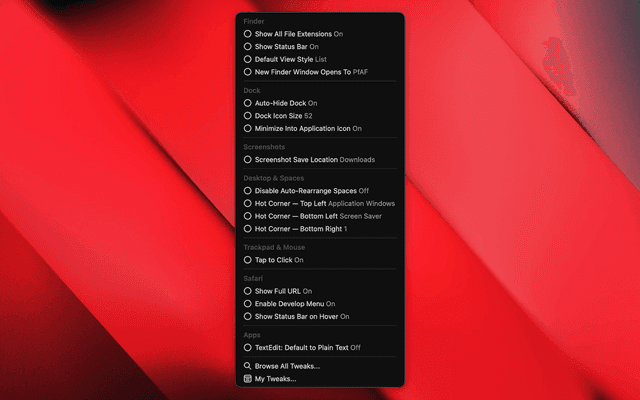Click the My Tweaks list icon
640x400 pixels.
click(248, 379)
